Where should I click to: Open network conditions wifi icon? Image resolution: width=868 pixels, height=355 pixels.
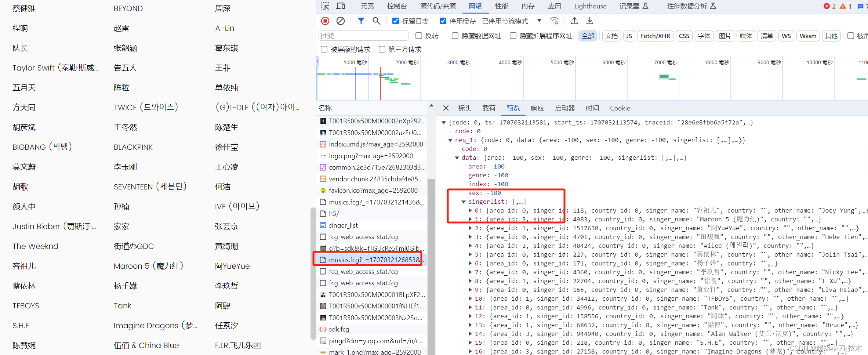coord(555,21)
